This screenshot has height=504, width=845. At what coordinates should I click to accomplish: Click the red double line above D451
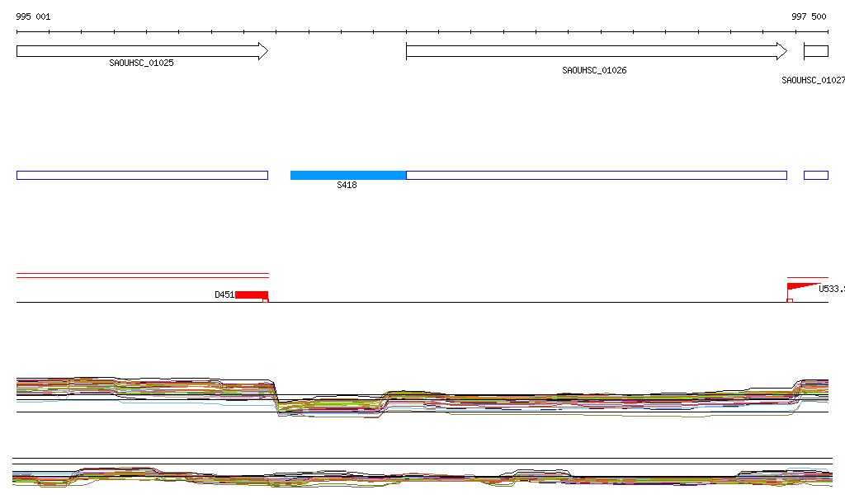click(142, 276)
